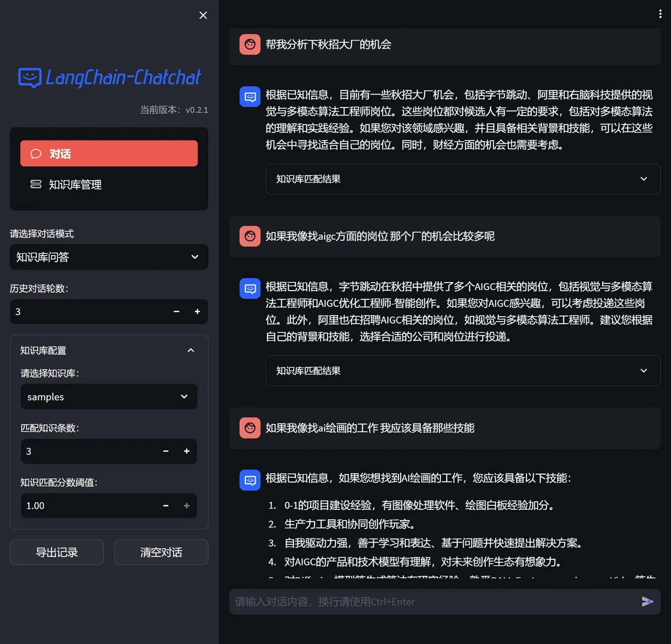Open the samples knowledge base dropdown
The width and height of the screenshot is (671, 644).
(x=109, y=397)
